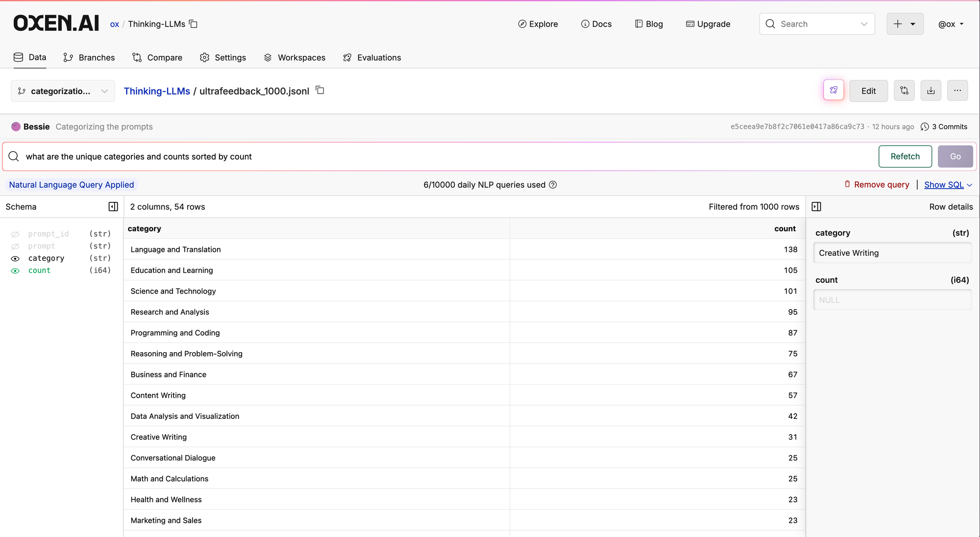Copy the file path next to ultrafeedback_1000.jsonl
The height and width of the screenshot is (537, 980).
click(320, 90)
